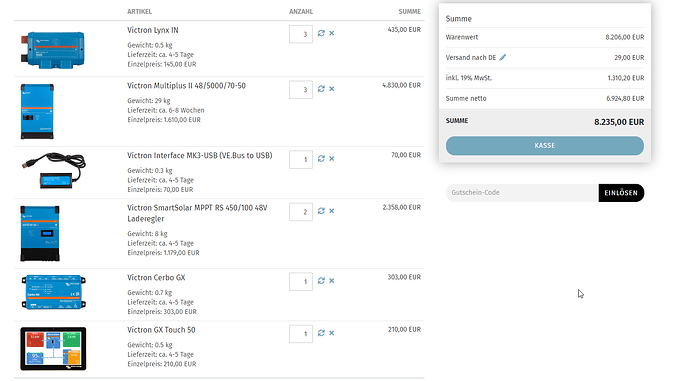Open Victron Multiplus II 48/5000/70-50 link
The image size is (690, 381).
tap(187, 86)
